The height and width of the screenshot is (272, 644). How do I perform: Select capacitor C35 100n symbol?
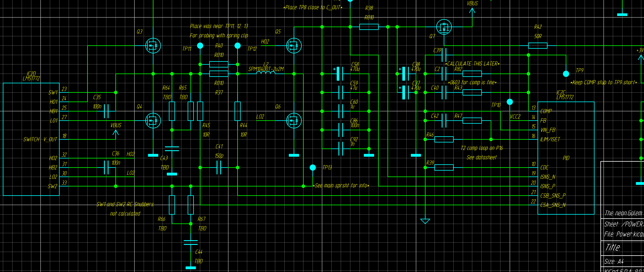pyautogui.click(x=106, y=111)
